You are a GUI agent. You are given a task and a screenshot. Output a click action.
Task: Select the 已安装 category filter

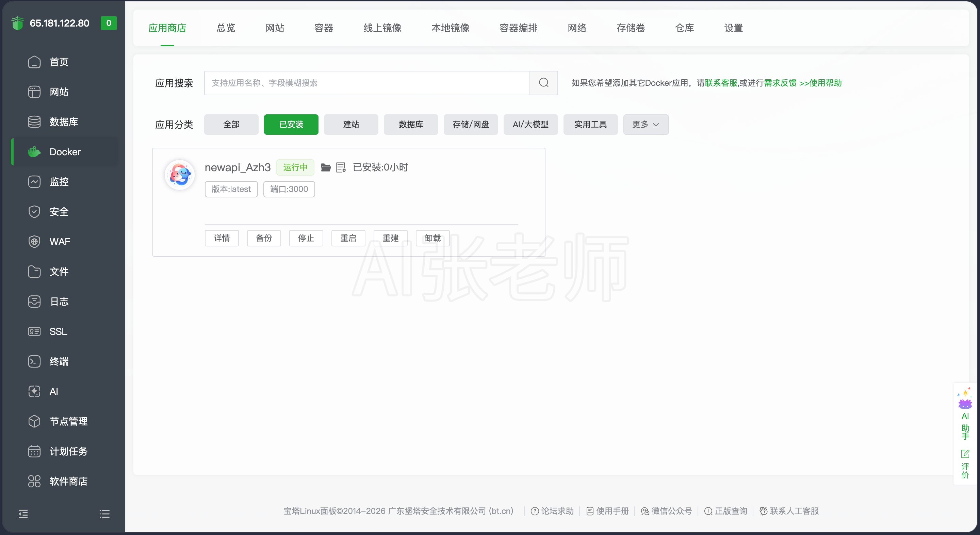(291, 125)
